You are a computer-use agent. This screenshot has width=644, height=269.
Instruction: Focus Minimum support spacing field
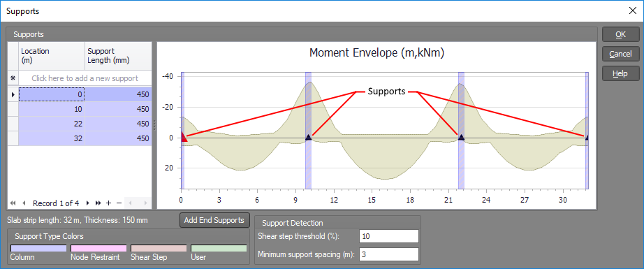point(389,254)
